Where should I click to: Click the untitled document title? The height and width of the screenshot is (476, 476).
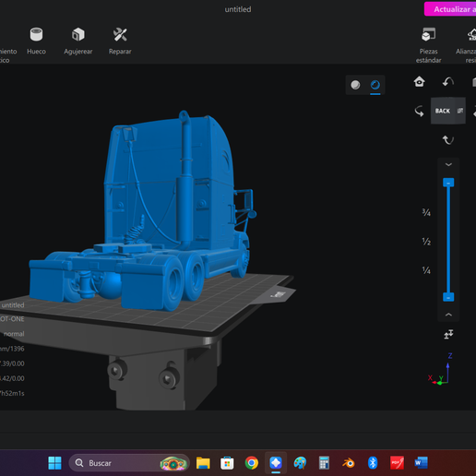point(238,9)
